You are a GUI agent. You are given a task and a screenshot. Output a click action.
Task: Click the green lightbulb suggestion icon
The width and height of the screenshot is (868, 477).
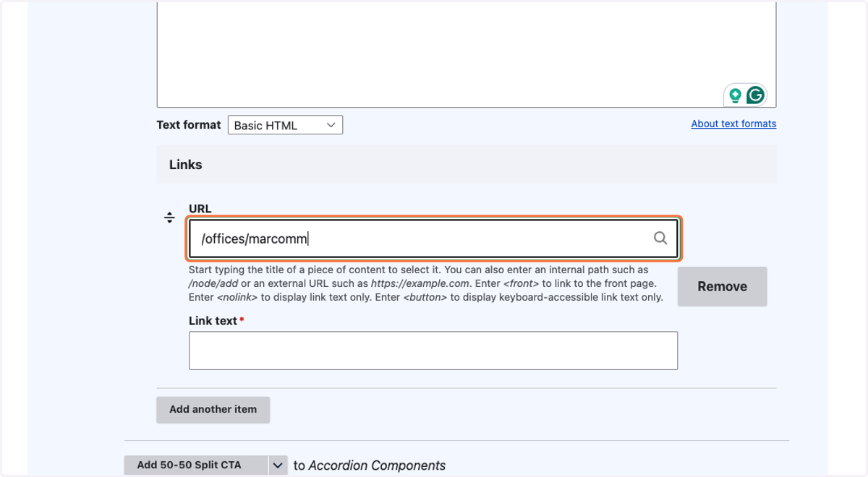(735, 95)
